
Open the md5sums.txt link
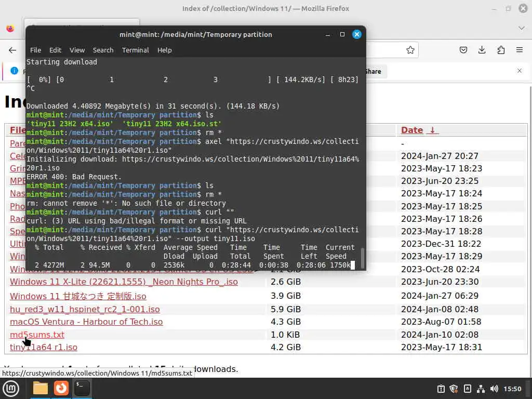coord(37,335)
